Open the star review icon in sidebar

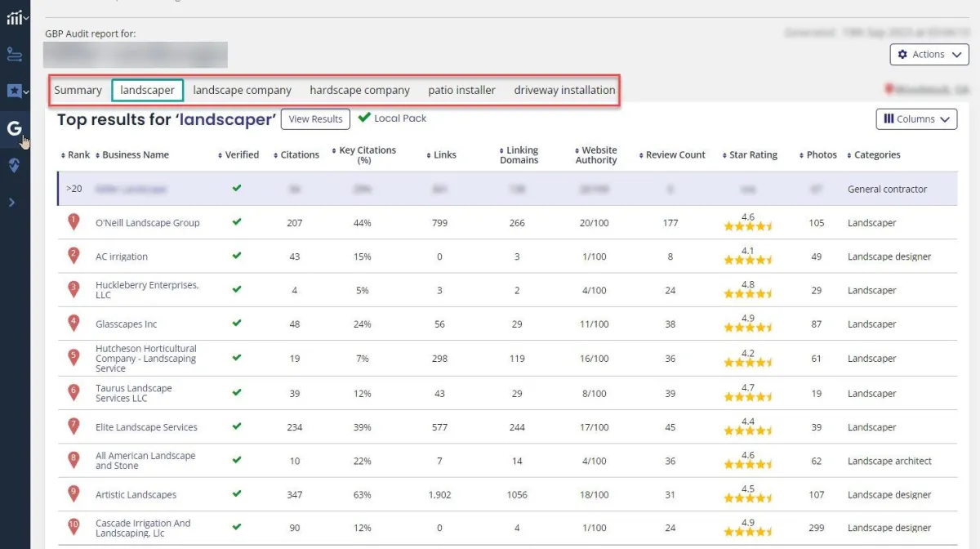(x=15, y=91)
